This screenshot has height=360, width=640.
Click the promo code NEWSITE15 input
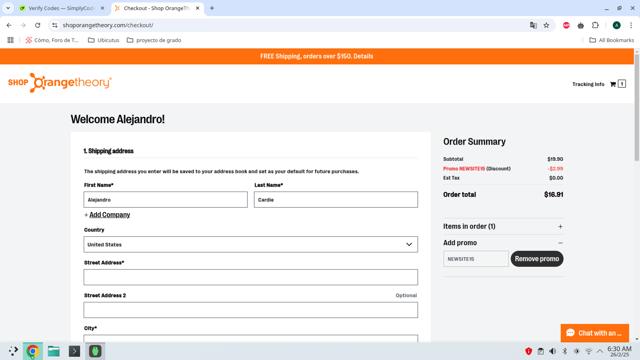point(476,259)
